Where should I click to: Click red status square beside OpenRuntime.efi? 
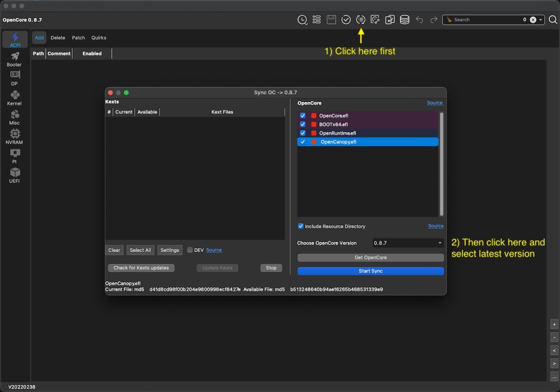click(x=314, y=133)
